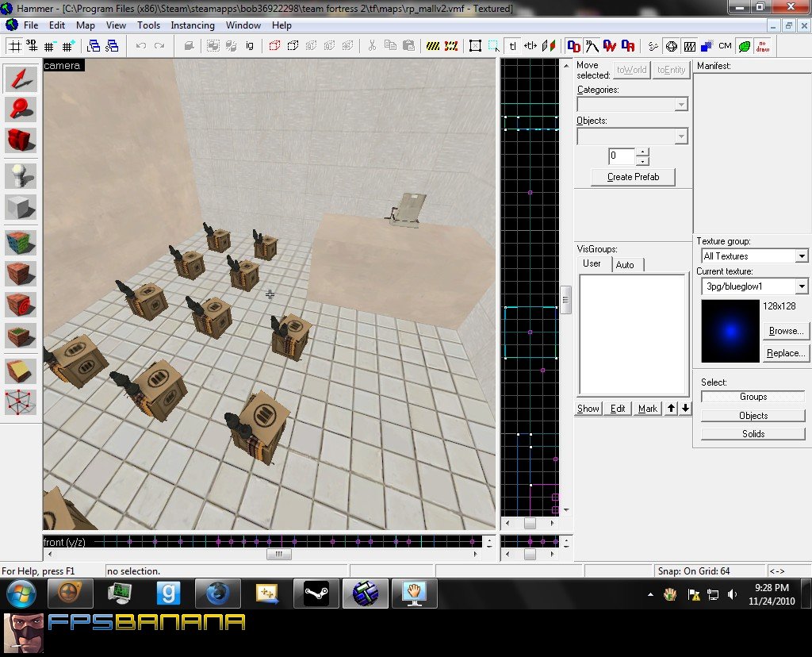Click the Replace... texture button
812x657 pixels.
point(786,353)
